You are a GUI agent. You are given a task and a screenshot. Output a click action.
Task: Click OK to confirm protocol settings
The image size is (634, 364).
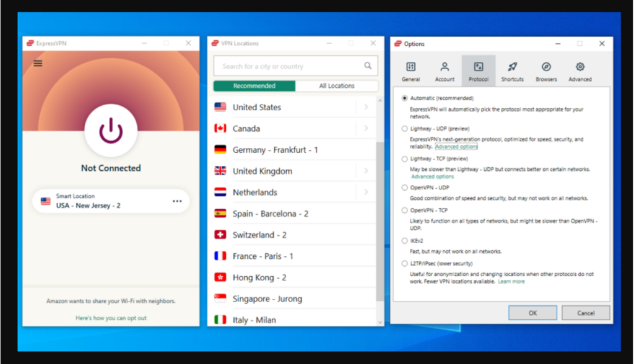(532, 313)
